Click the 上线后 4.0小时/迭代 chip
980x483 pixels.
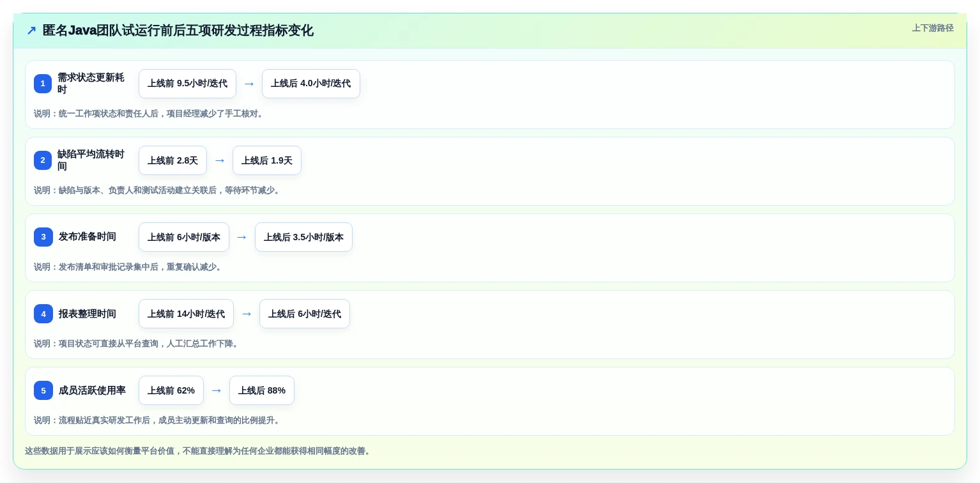(x=311, y=84)
